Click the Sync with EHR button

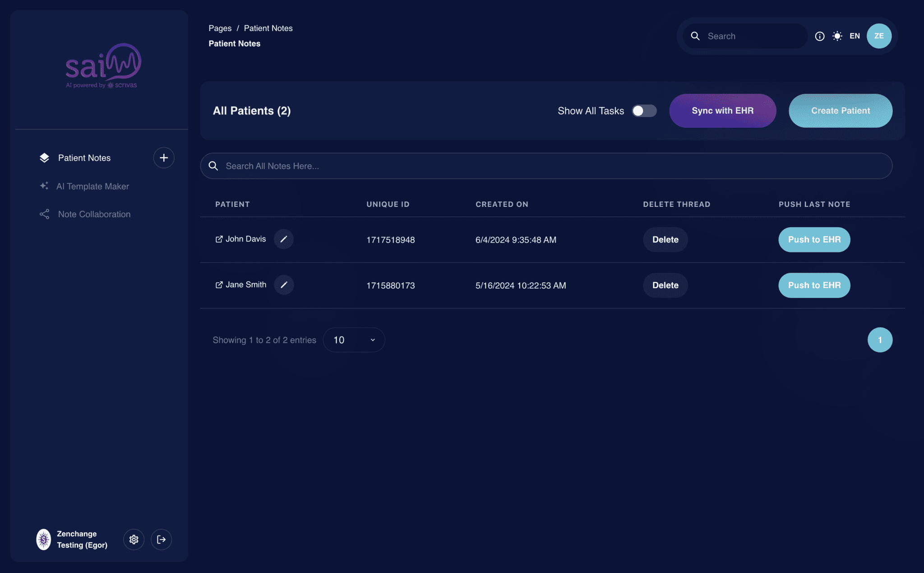722,111
